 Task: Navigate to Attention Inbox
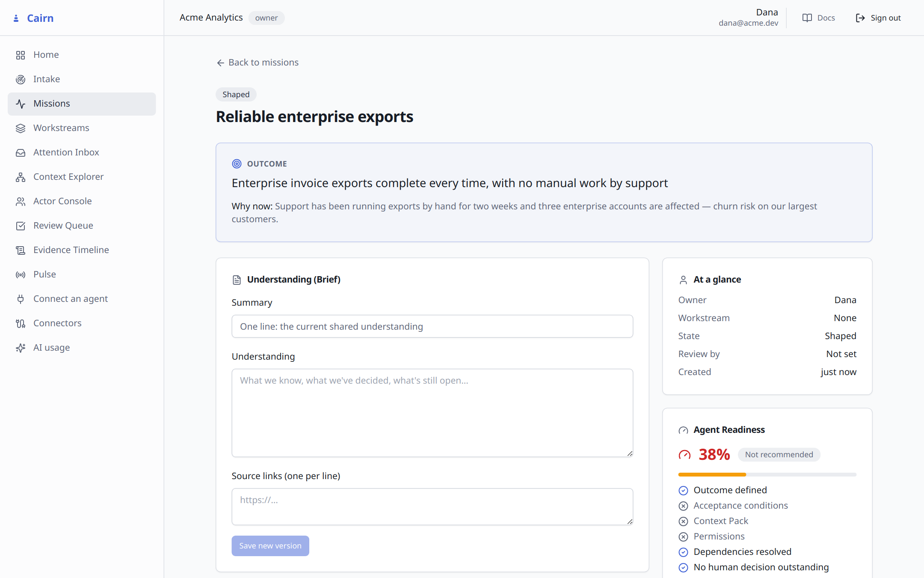pos(82,153)
